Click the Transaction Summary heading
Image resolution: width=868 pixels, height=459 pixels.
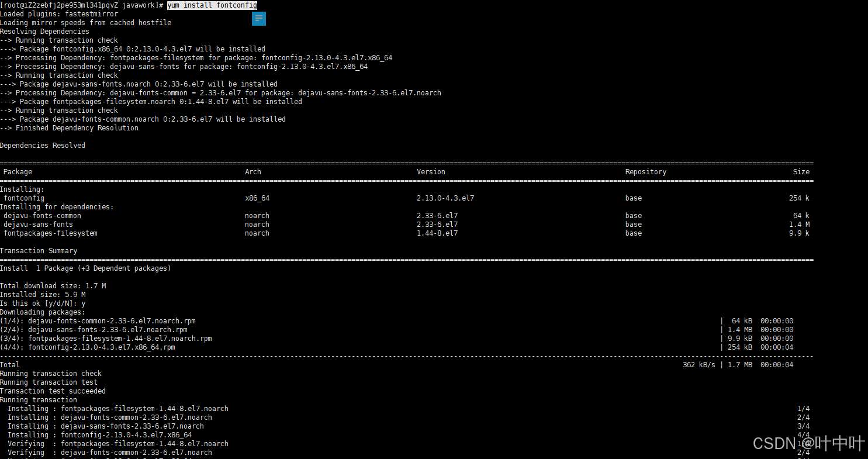point(39,250)
